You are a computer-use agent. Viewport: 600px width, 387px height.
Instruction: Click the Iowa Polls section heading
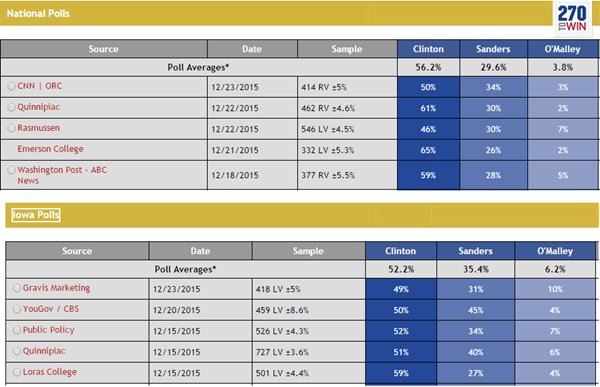pos(36,215)
